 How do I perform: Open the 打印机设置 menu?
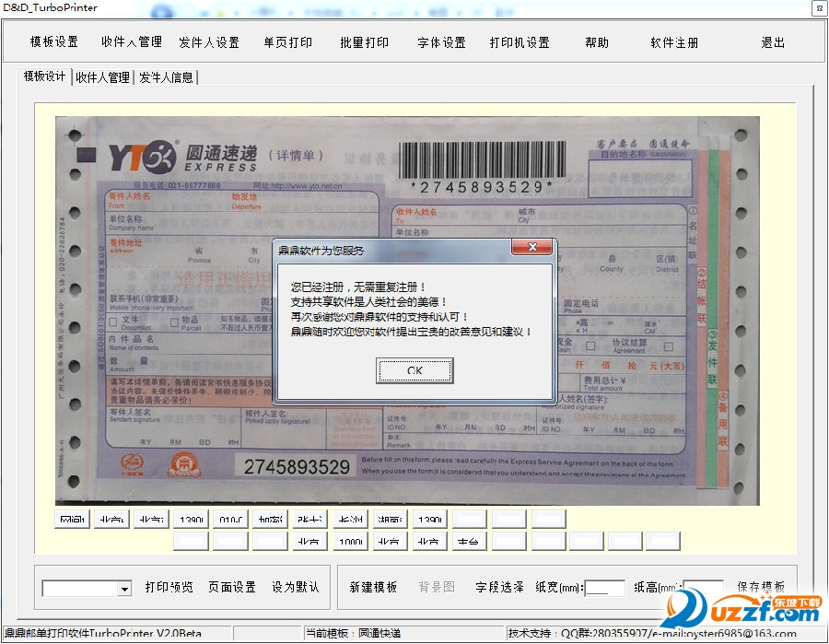click(520, 42)
